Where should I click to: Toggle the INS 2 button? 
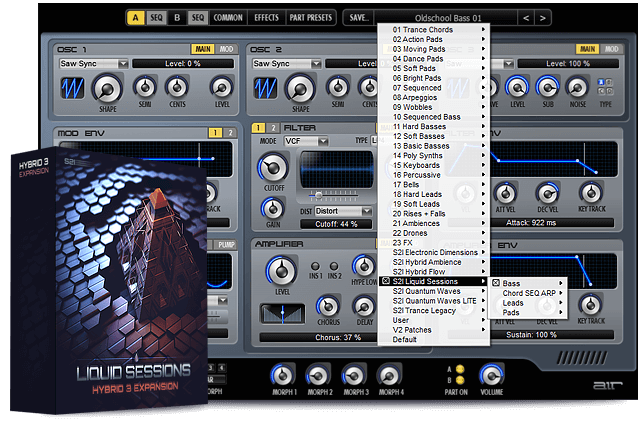click(334, 266)
